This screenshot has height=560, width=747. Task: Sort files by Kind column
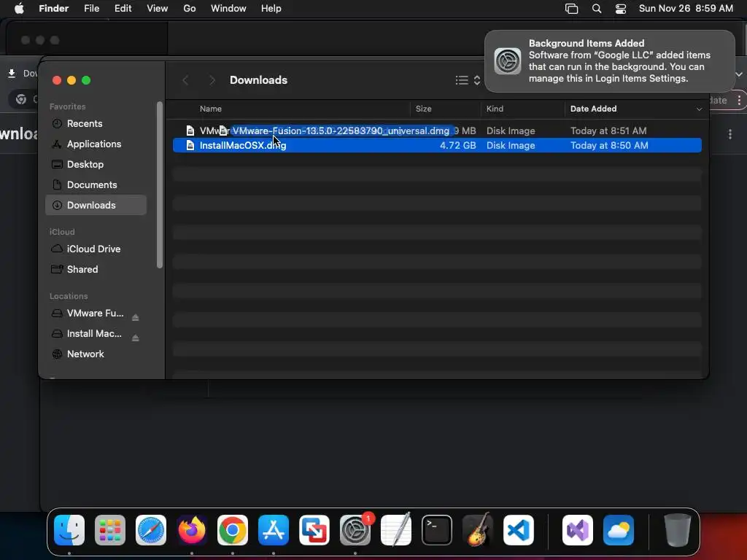495,109
